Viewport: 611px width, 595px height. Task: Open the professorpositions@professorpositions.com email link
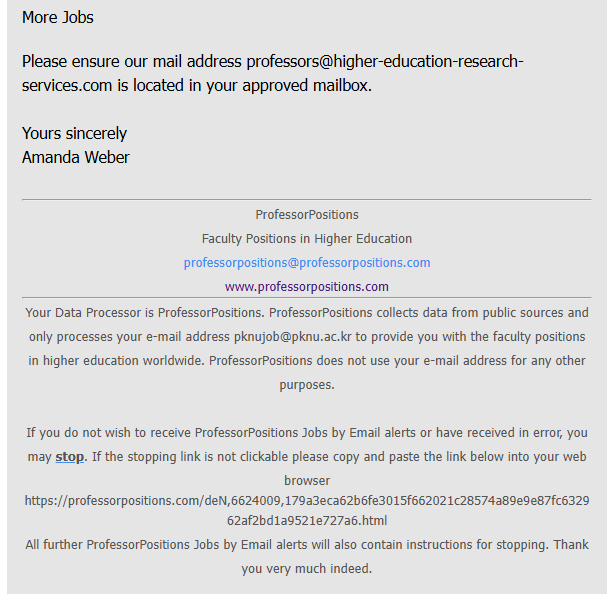pyautogui.click(x=306, y=263)
